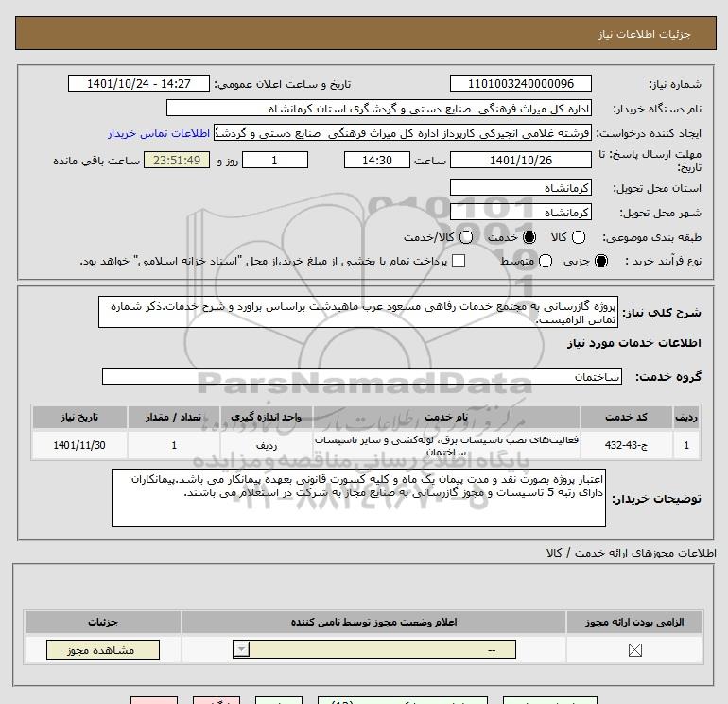
Task: Click the ایجاد کننده درخواست field
Action: click(x=403, y=133)
